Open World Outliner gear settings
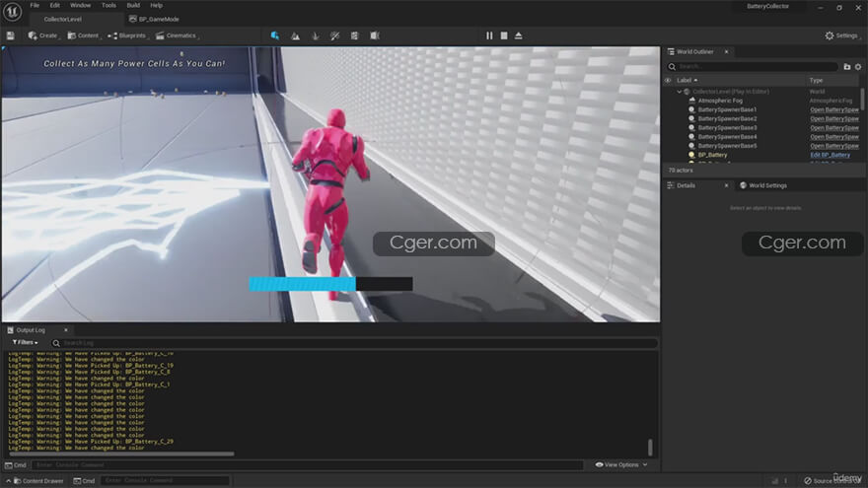Screen dimensions: 868x488 [x=858, y=66]
